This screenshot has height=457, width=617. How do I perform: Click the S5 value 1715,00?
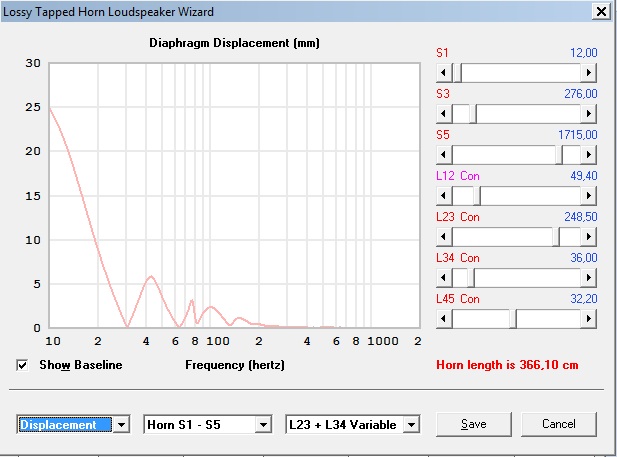pyautogui.click(x=578, y=135)
